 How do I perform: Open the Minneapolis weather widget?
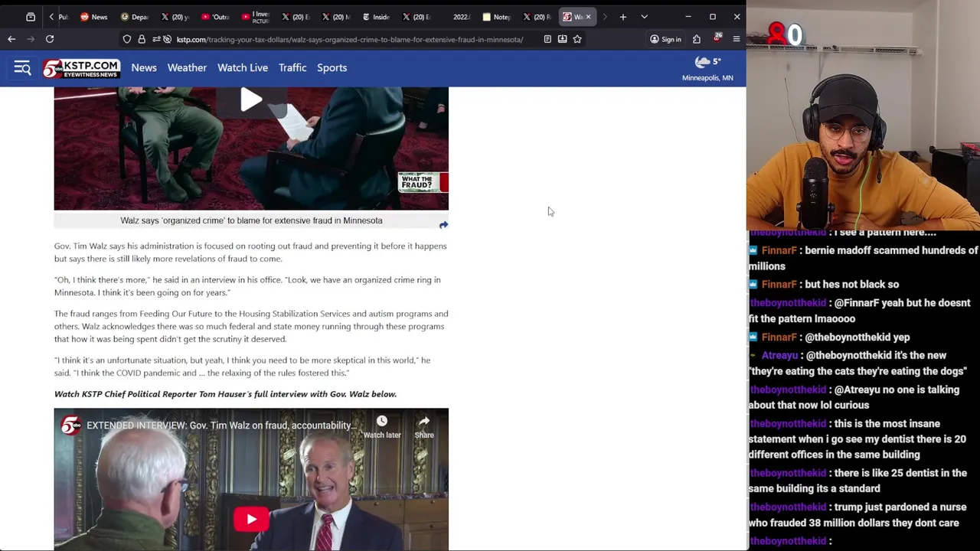(x=707, y=68)
